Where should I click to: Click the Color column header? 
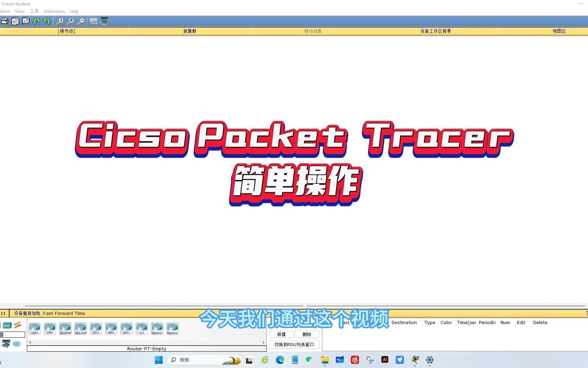pos(446,322)
